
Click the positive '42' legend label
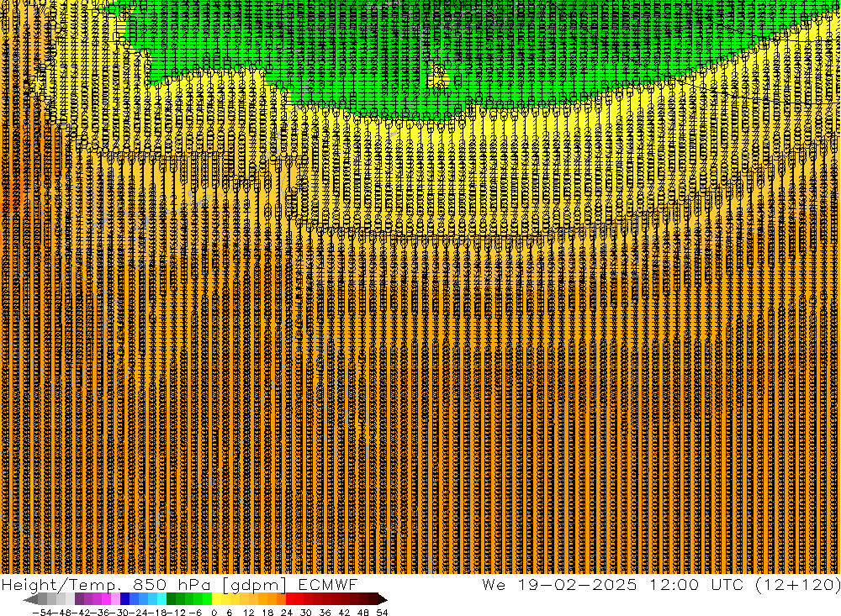point(344,613)
